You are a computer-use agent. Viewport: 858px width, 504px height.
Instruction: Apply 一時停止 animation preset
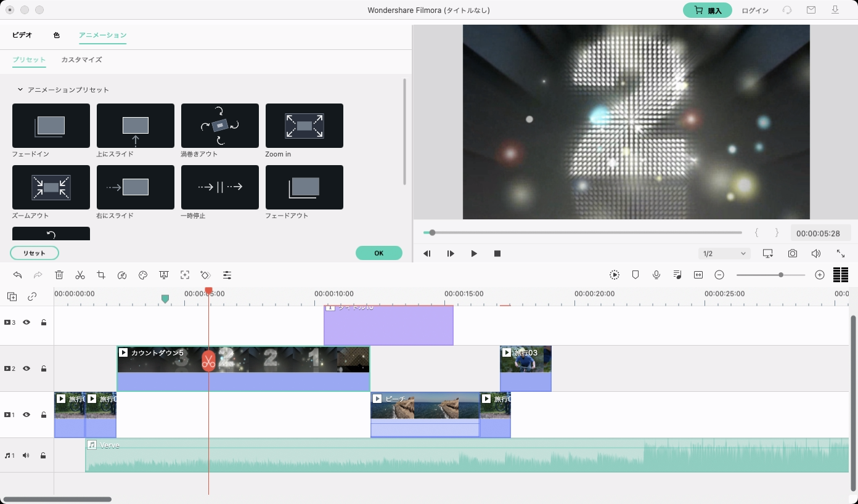click(220, 187)
